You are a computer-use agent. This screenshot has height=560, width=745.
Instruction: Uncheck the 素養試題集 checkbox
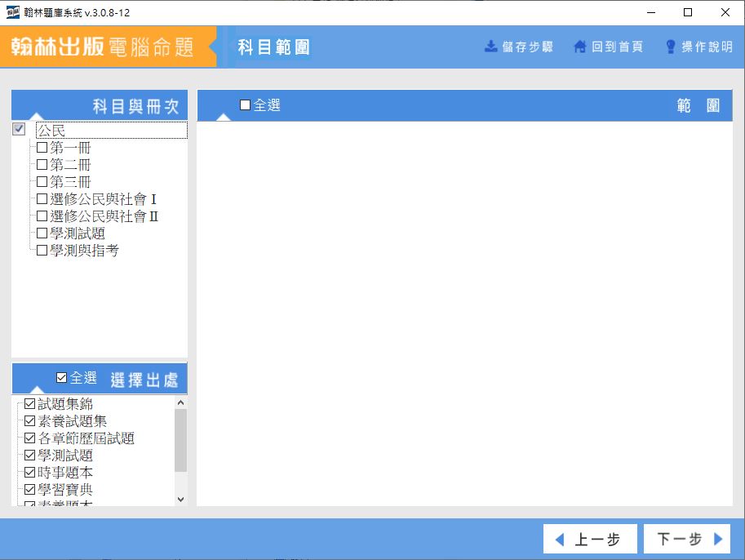[29, 420]
